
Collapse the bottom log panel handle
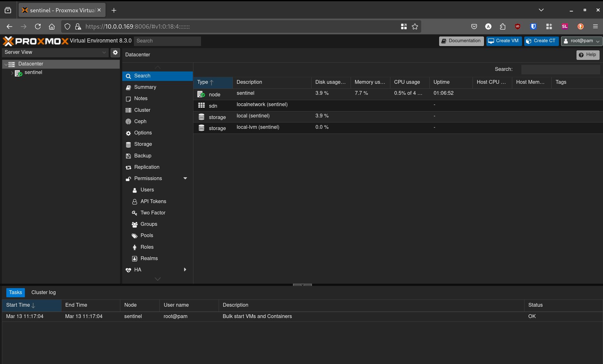[x=302, y=285]
